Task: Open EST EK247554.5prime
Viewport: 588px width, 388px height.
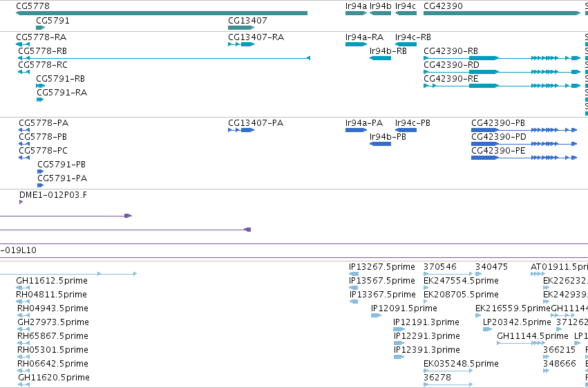Action: point(462,281)
